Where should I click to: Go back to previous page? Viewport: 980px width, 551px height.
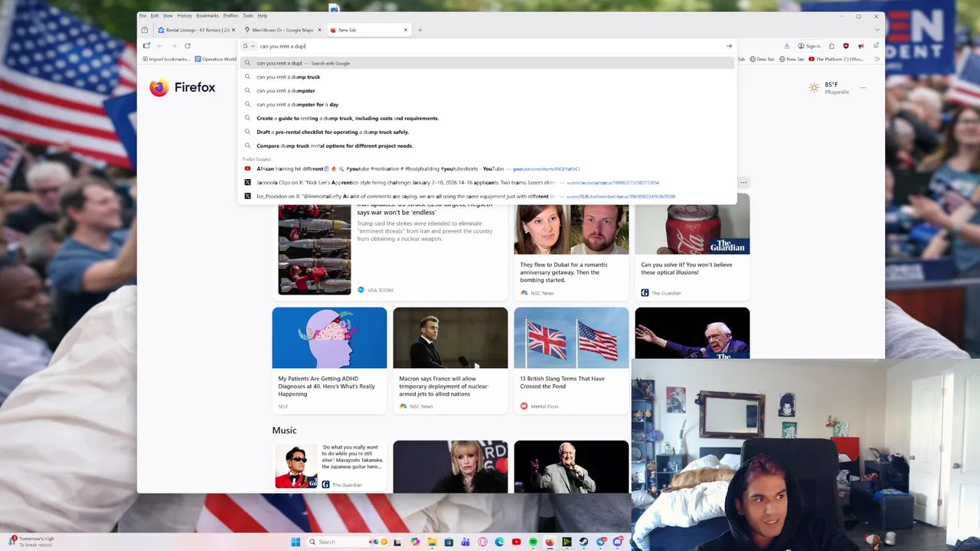tap(160, 46)
